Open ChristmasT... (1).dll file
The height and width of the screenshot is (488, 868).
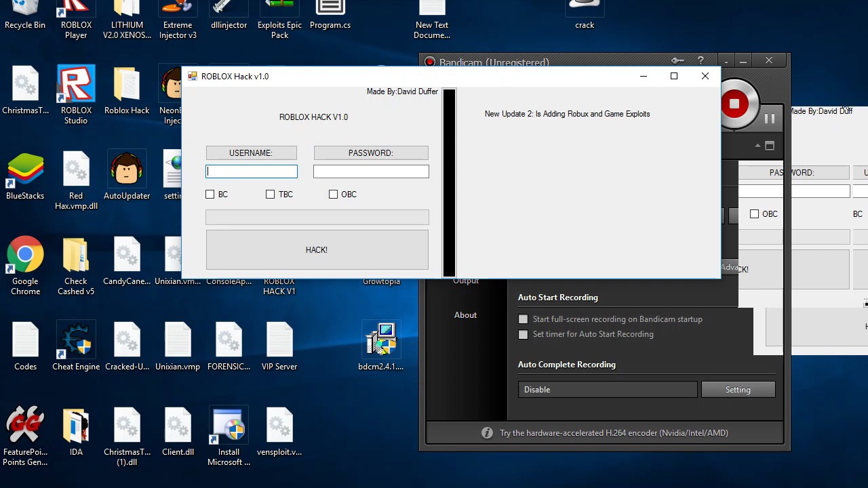tap(127, 436)
